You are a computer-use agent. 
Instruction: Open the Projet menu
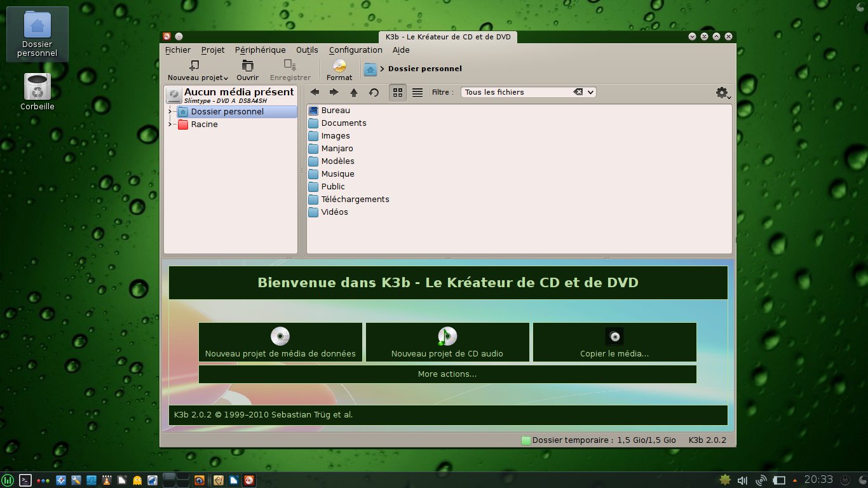pos(213,50)
